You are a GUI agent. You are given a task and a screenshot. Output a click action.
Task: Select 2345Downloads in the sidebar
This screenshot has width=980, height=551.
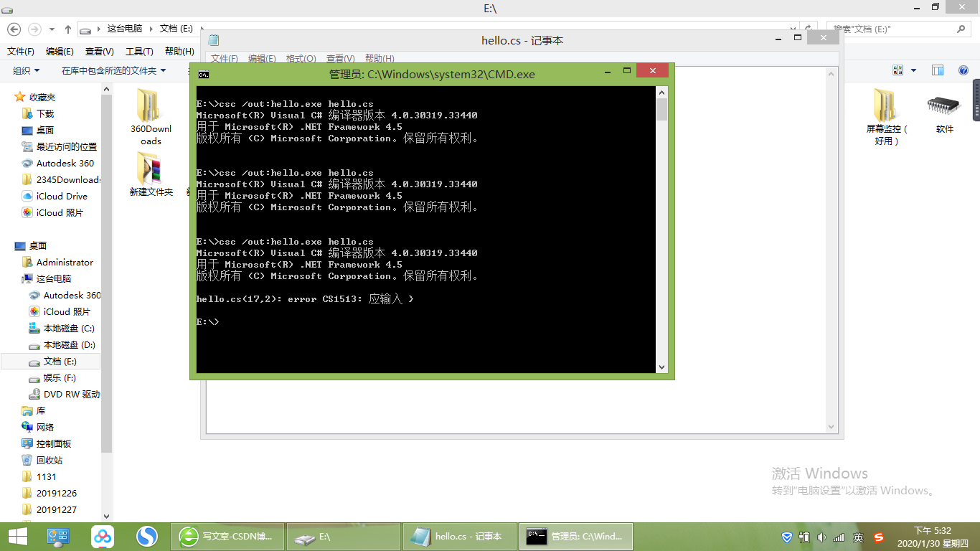(62, 179)
